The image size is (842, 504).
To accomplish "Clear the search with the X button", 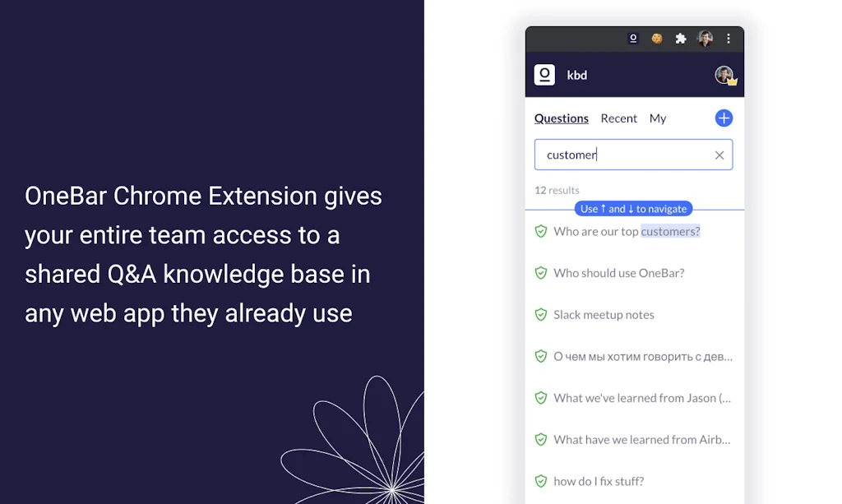I will [x=719, y=155].
